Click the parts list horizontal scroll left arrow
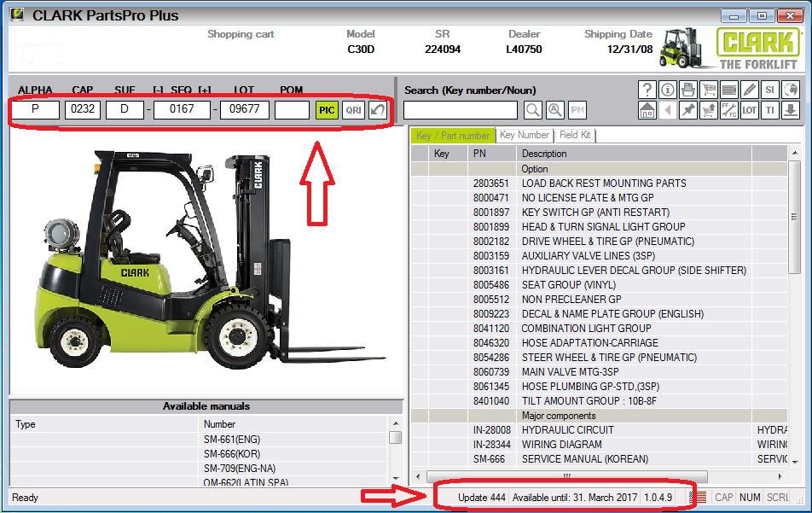Image resolution: width=812 pixels, height=513 pixels. pyautogui.click(x=419, y=476)
